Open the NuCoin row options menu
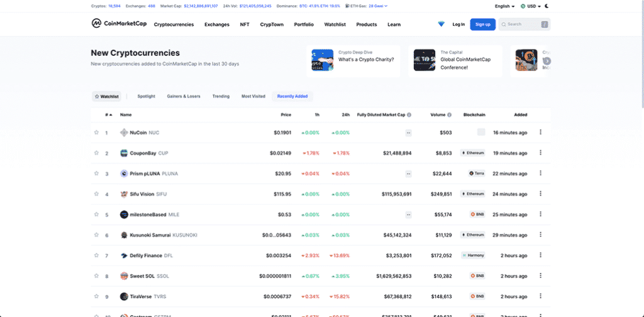 pos(540,132)
